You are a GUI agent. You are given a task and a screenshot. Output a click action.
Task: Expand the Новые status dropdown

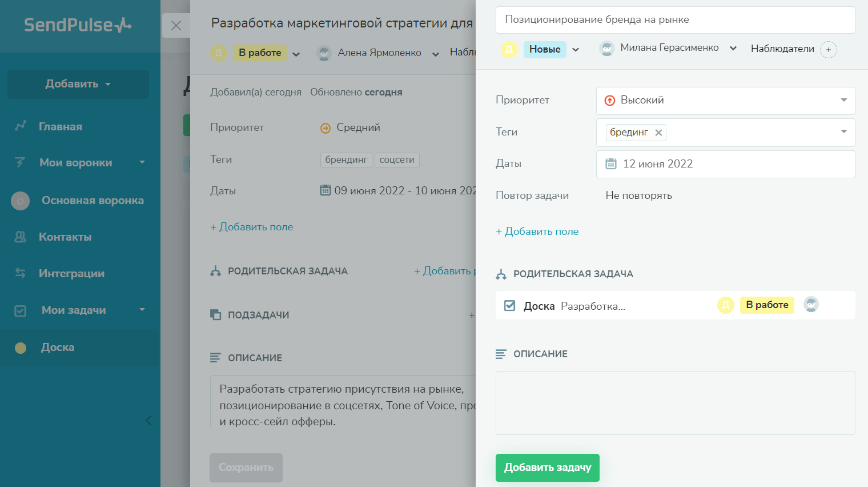pos(576,50)
